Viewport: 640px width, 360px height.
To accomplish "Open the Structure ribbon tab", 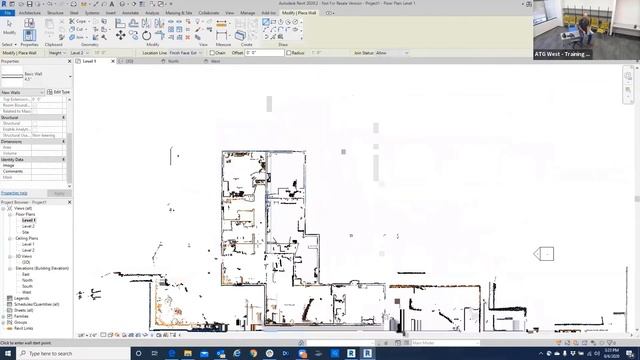I will coord(55,13).
